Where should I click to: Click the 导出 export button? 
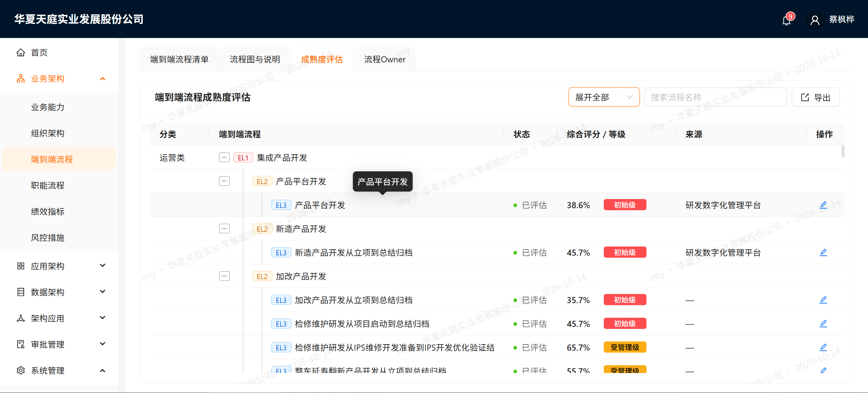pyautogui.click(x=815, y=97)
